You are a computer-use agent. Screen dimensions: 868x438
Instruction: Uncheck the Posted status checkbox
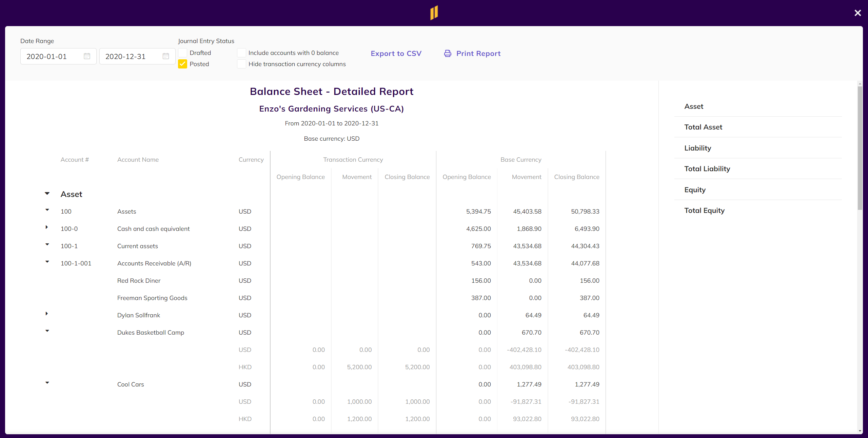(x=182, y=64)
